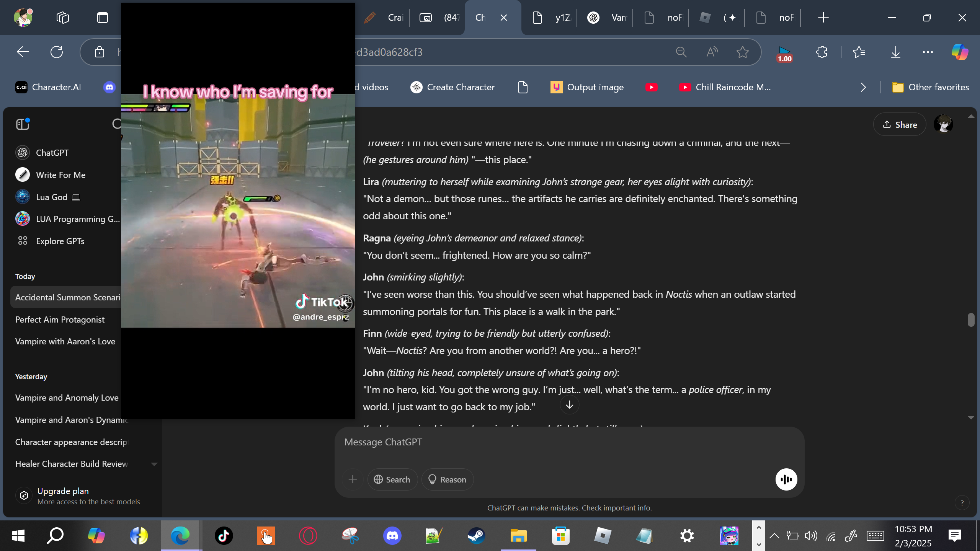Click the zoom out magnifier icon

click(681, 52)
